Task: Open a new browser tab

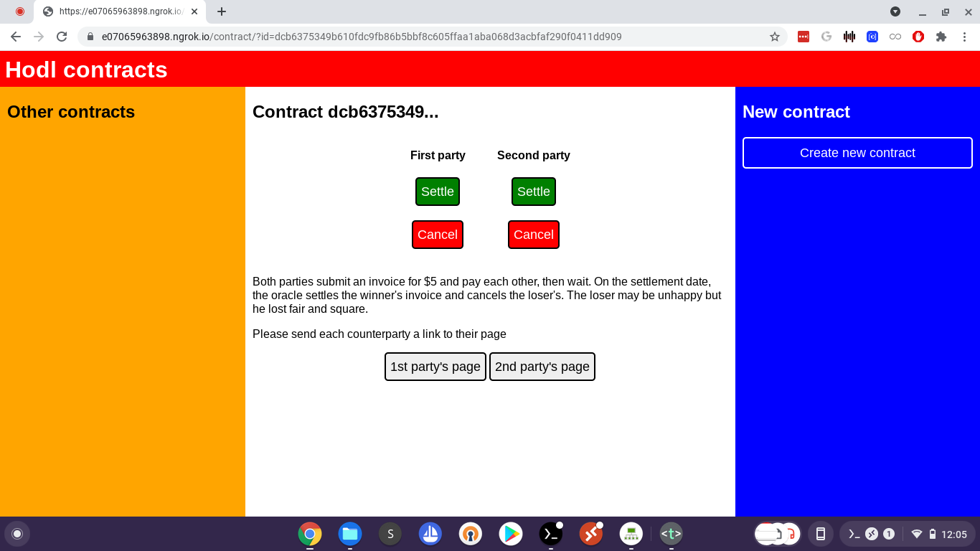Action: [222, 11]
